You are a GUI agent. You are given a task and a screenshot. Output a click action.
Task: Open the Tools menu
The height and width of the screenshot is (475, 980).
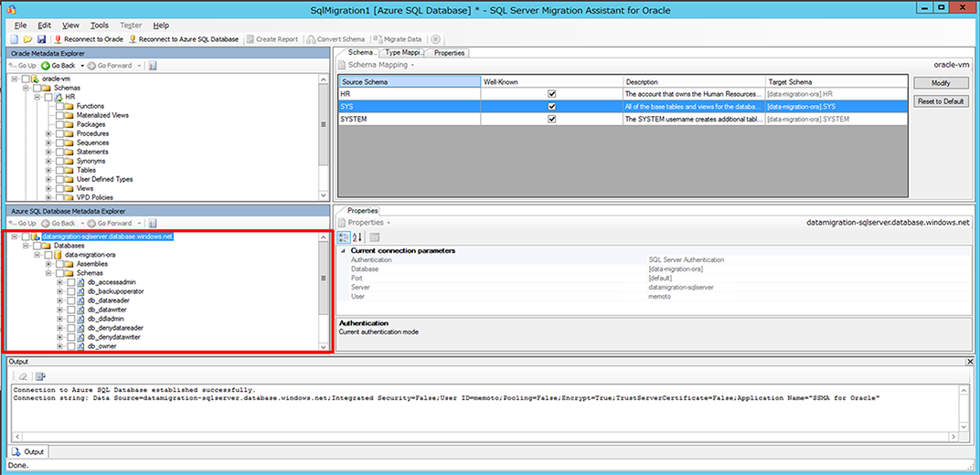(100, 25)
